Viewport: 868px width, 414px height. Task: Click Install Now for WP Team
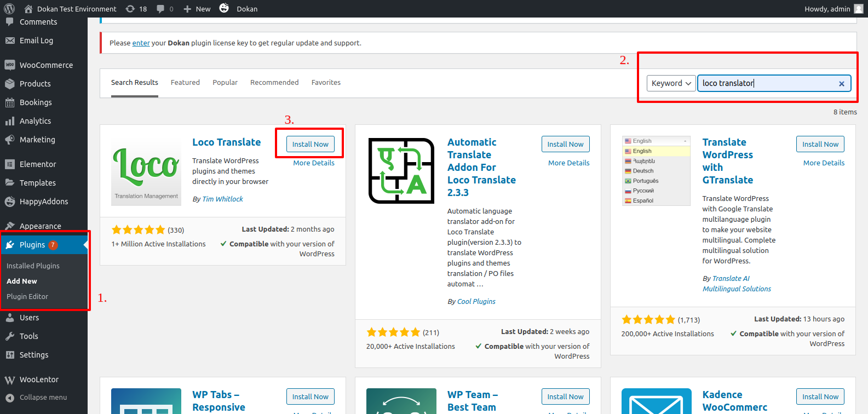click(x=565, y=396)
